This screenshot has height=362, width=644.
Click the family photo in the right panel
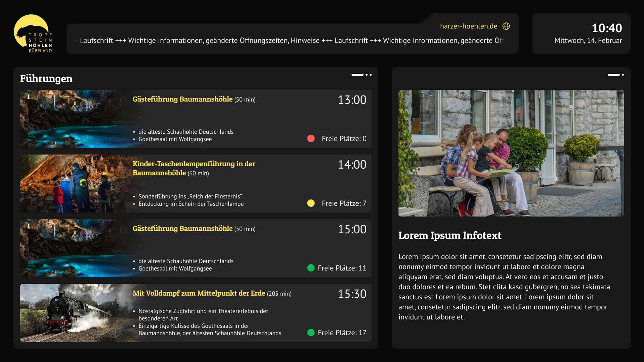(511, 153)
